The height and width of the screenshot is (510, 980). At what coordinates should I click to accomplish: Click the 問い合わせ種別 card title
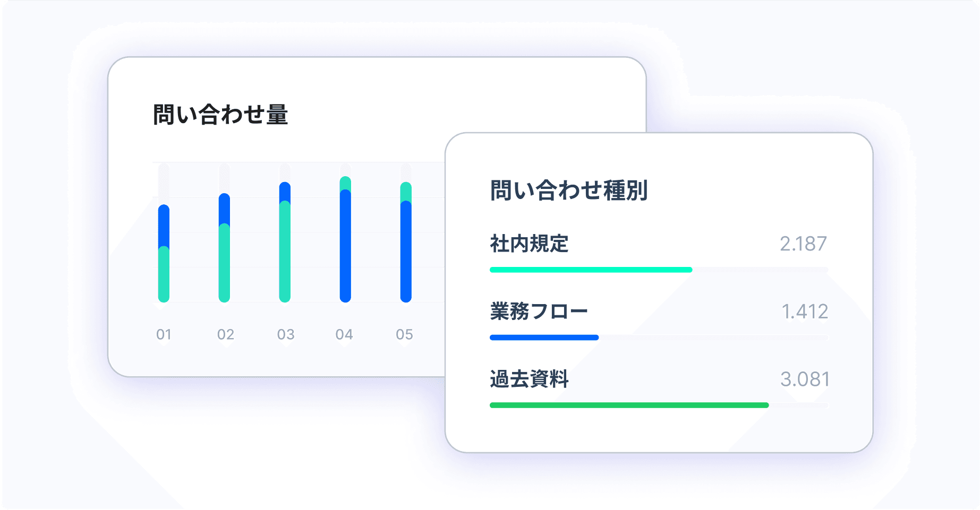point(569,190)
